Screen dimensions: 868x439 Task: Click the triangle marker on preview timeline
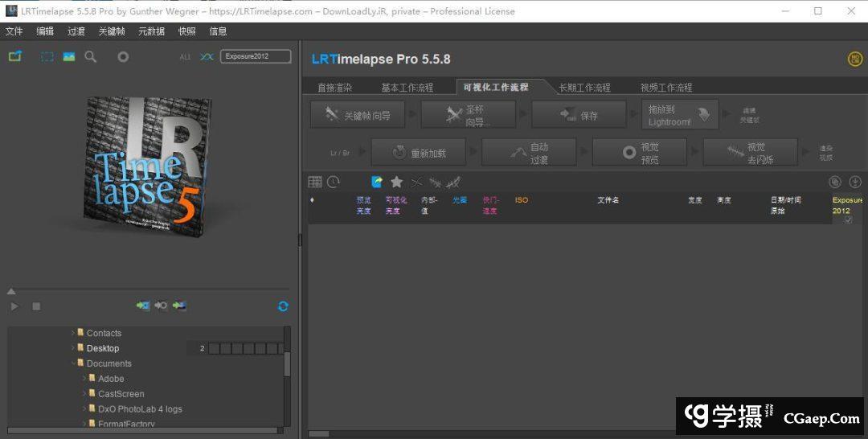pyautogui.click(x=11, y=291)
